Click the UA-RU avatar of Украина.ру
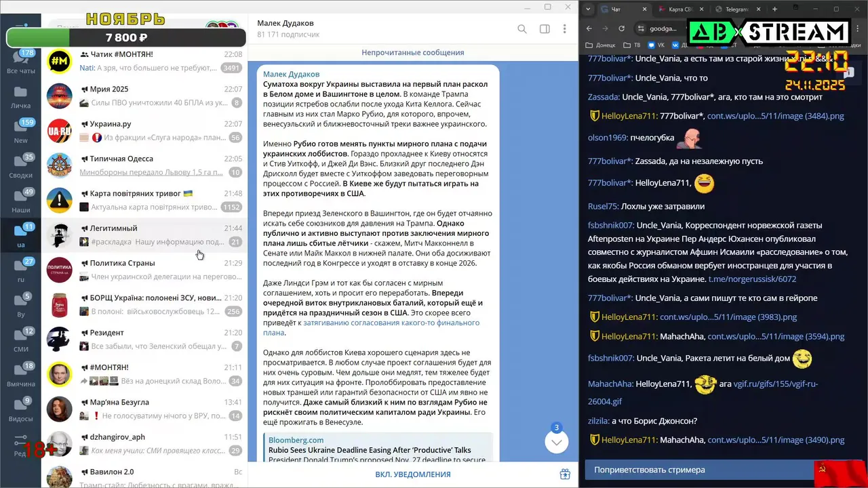 [60, 131]
